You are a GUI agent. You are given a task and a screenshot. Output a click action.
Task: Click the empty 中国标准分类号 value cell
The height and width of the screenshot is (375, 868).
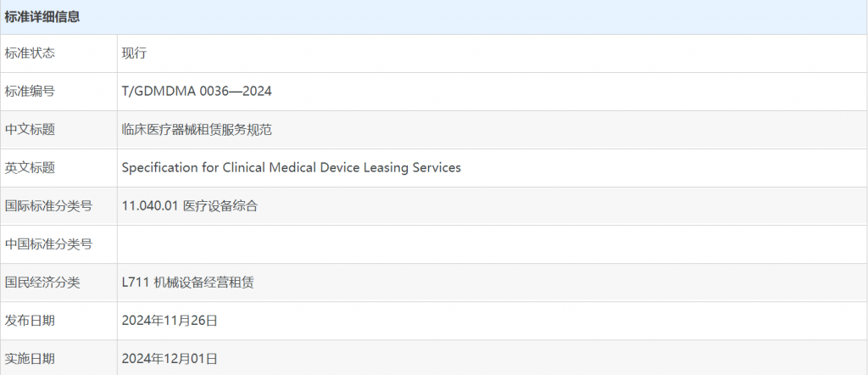click(492, 244)
